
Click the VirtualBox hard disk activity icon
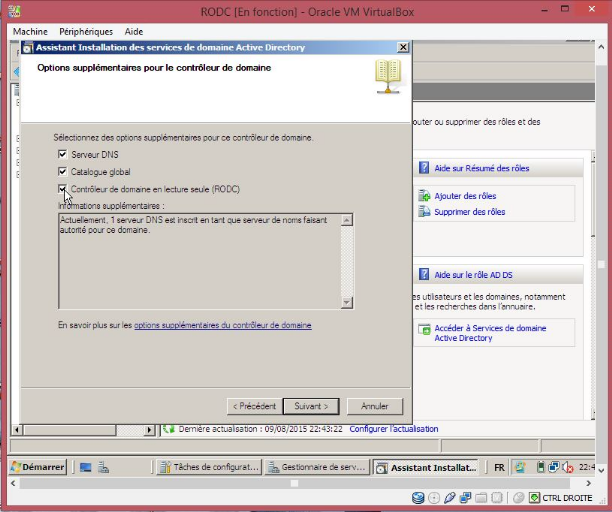tap(418, 498)
